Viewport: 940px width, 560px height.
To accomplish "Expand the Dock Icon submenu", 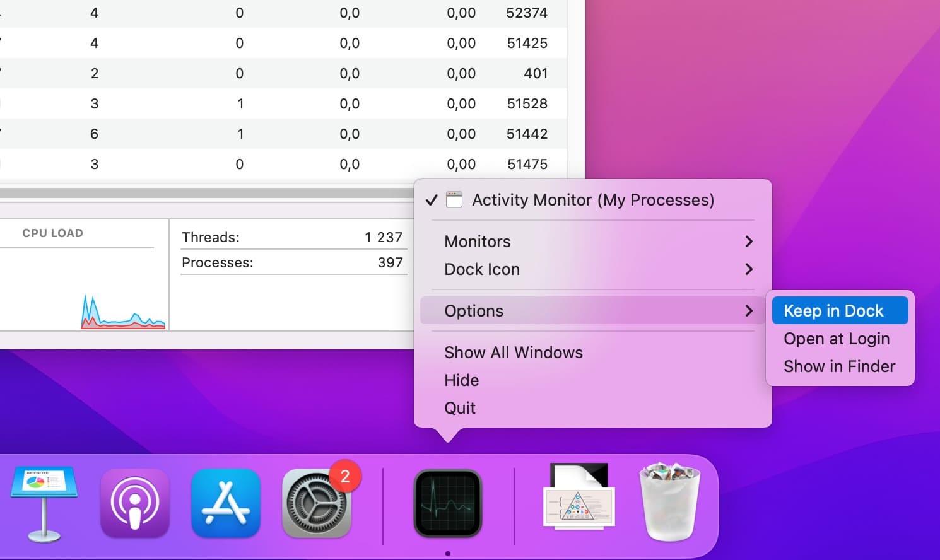I will [593, 269].
